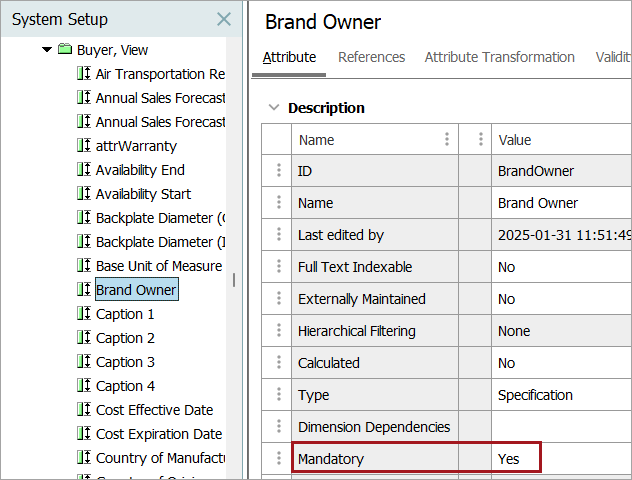Screen dimensions: 632x480
Task: Open the Hierarchical Filtering value None
Action: click(x=514, y=331)
